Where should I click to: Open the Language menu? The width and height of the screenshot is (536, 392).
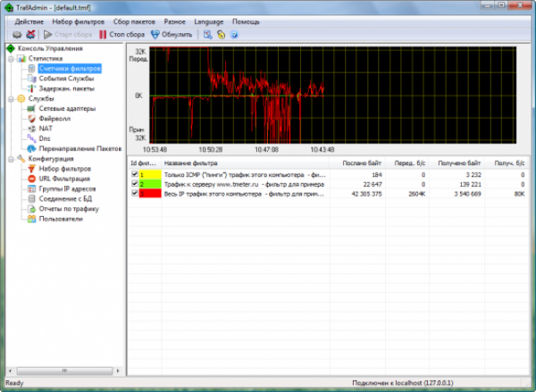point(207,21)
